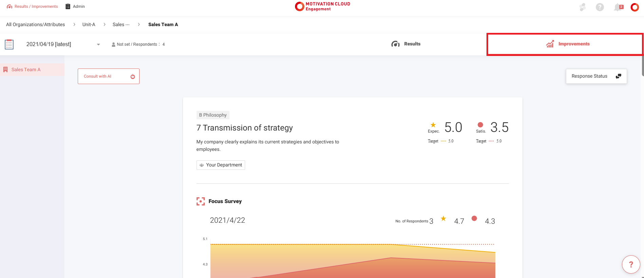Open the survey date dropdown arrow

click(98, 44)
